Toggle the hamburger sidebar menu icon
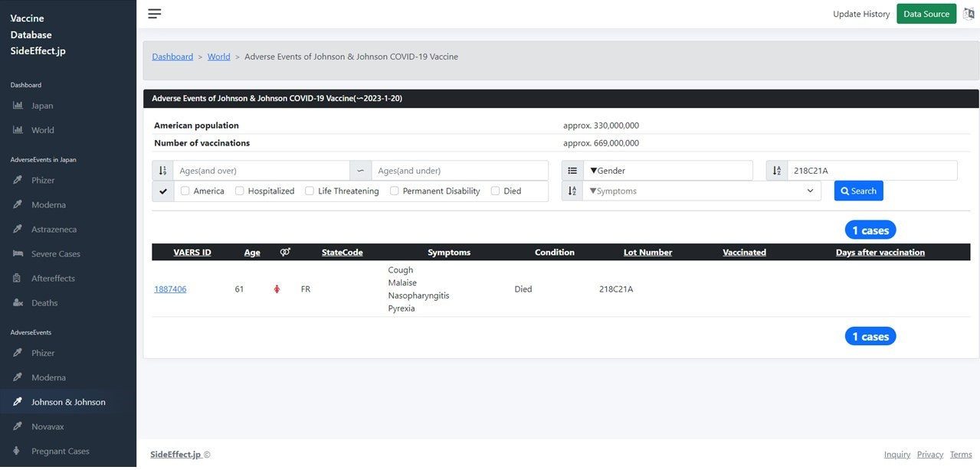The image size is (980, 470). (155, 14)
